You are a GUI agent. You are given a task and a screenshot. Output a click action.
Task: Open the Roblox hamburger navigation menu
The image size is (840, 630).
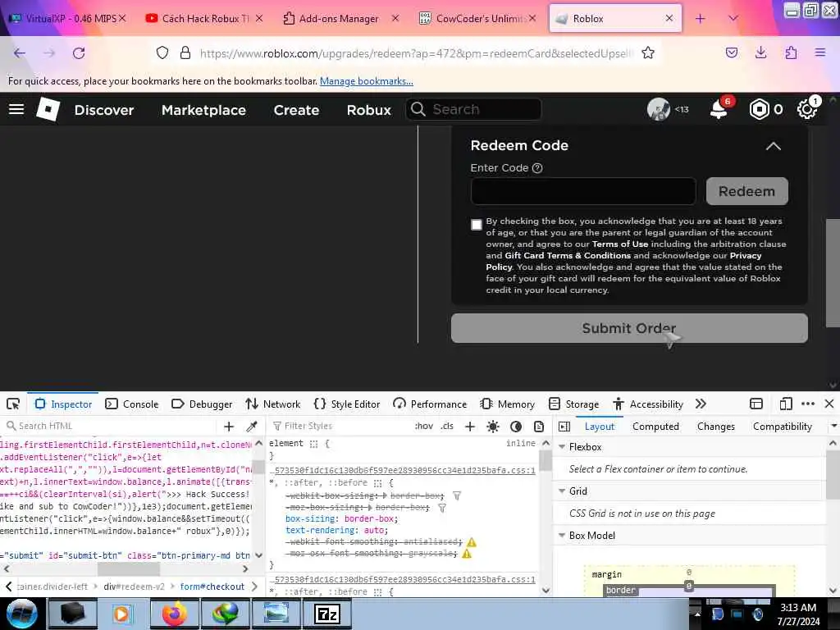click(16, 109)
